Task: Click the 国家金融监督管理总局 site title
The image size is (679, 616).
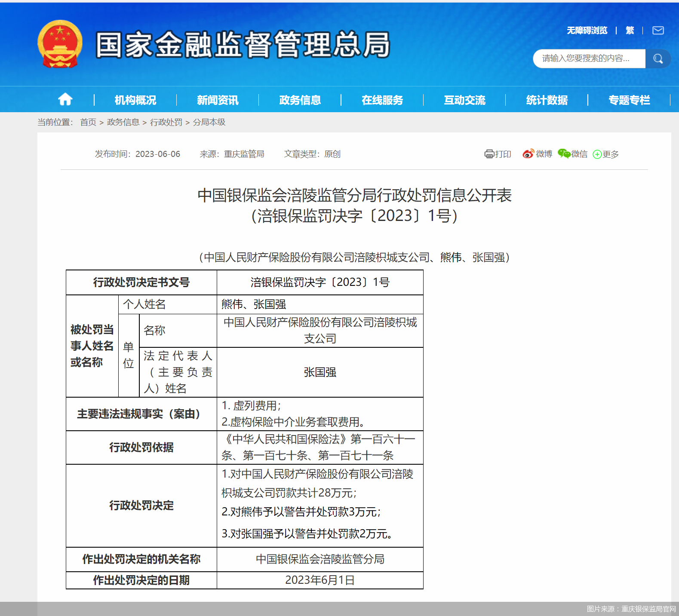Action: [x=243, y=44]
